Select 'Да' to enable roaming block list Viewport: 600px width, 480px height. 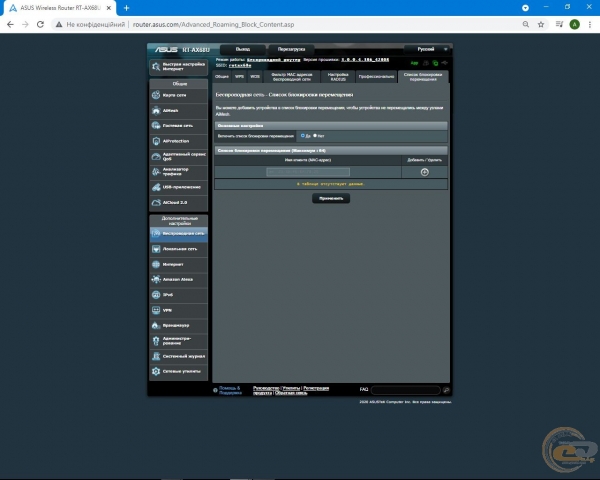point(303,136)
